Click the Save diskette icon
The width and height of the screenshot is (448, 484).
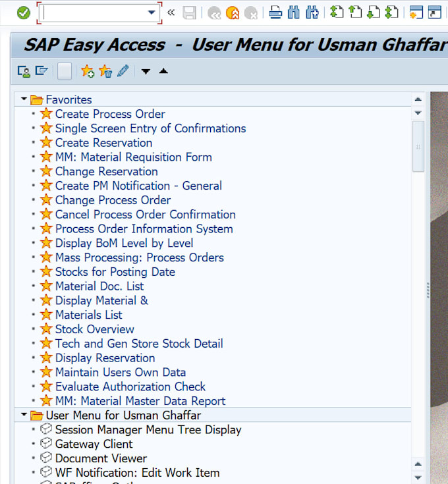click(x=189, y=13)
